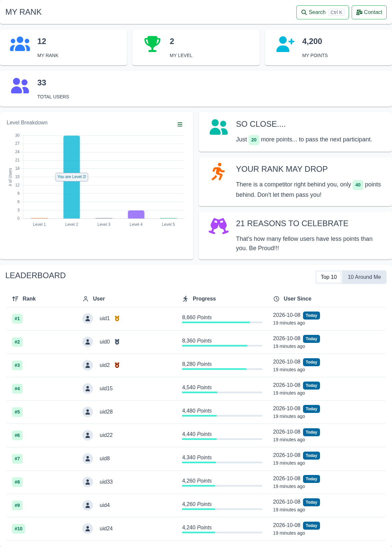Open the Search box
This screenshot has height=547, width=392.
click(x=322, y=12)
